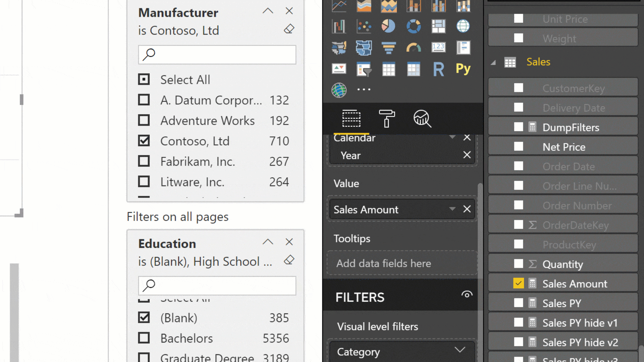Insert an R script visual
Viewport: 644px width, 362px height.
[438, 69]
